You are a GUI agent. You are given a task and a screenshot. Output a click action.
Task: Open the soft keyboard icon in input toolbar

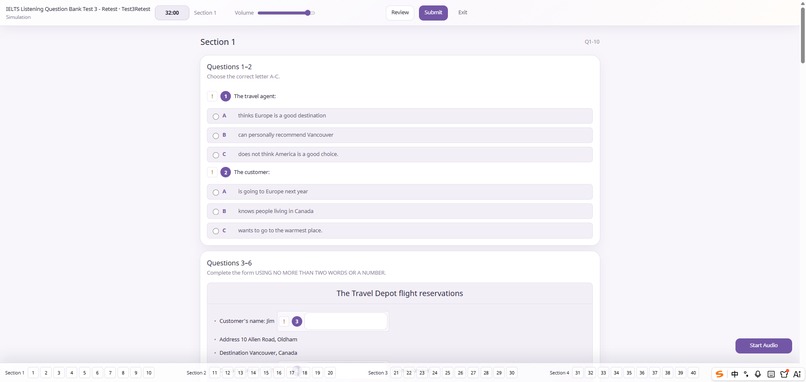point(771,374)
